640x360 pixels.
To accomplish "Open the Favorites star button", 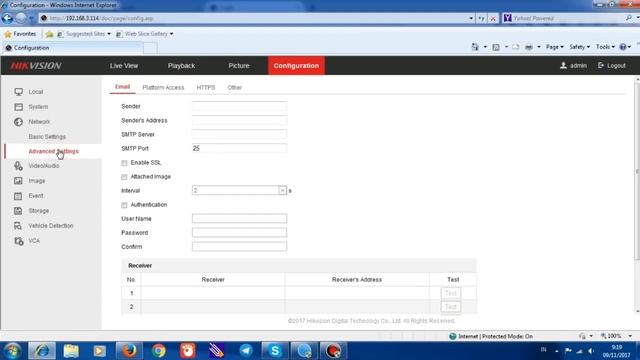I will coord(20,34).
